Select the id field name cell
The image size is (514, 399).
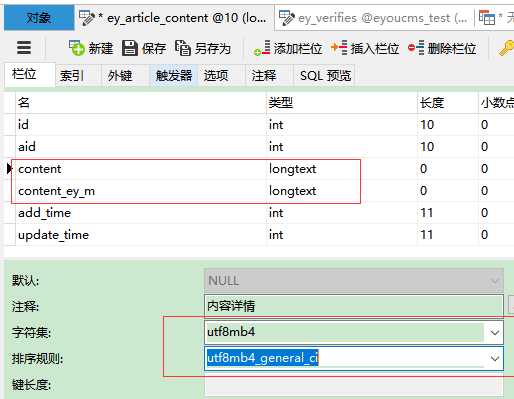(x=141, y=125)
